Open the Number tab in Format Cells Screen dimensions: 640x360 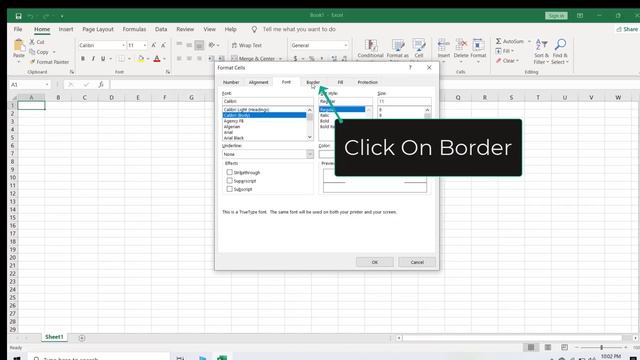231,82
